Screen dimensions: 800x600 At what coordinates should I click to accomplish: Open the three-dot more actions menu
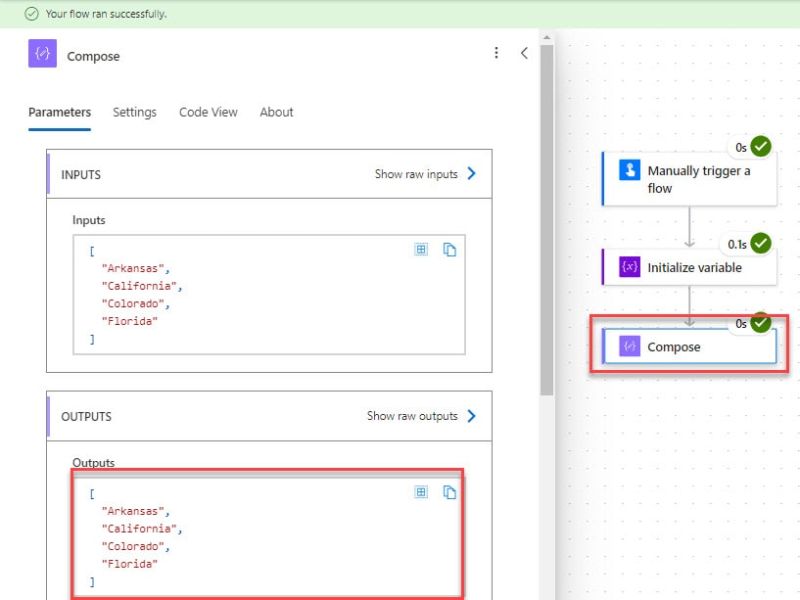click(496, 53)
